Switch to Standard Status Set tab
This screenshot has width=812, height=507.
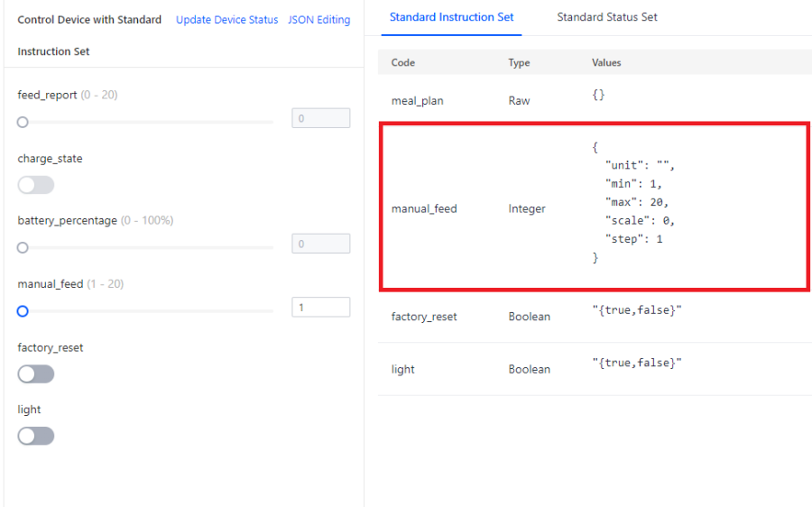pos(606,17)
